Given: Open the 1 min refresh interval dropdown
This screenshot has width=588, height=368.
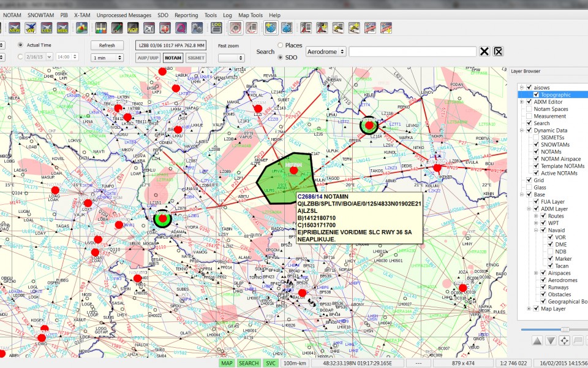Looking at the screenshot, I should click(x=107, y=58).
